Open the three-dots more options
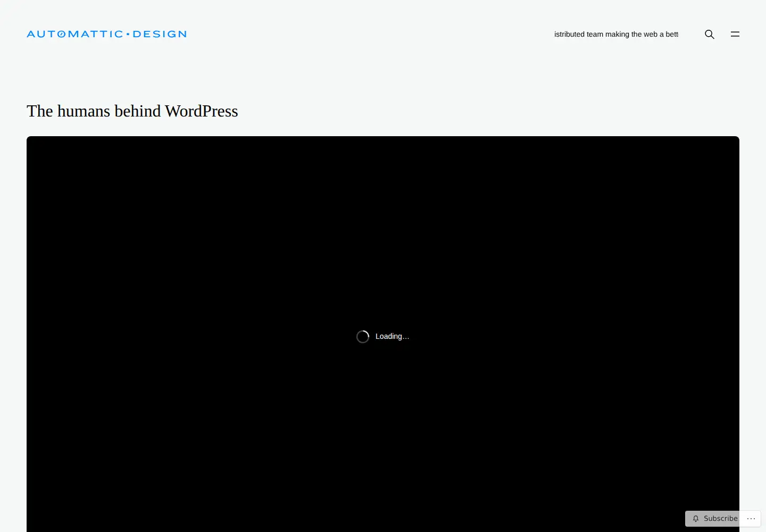Image resolution: width=766 pixels, height=532 pixels. pyautogui.click(x=751, y=519)
